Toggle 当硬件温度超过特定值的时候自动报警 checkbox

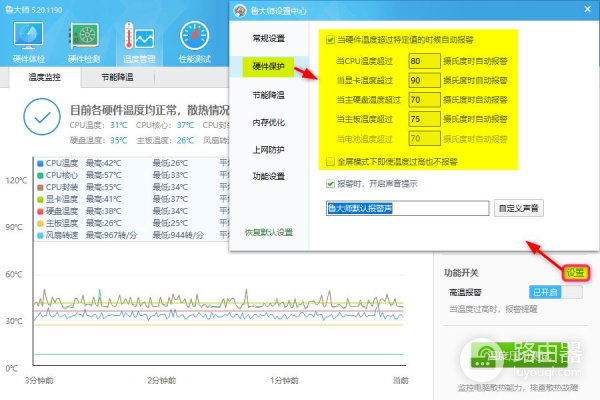(330, 40)
